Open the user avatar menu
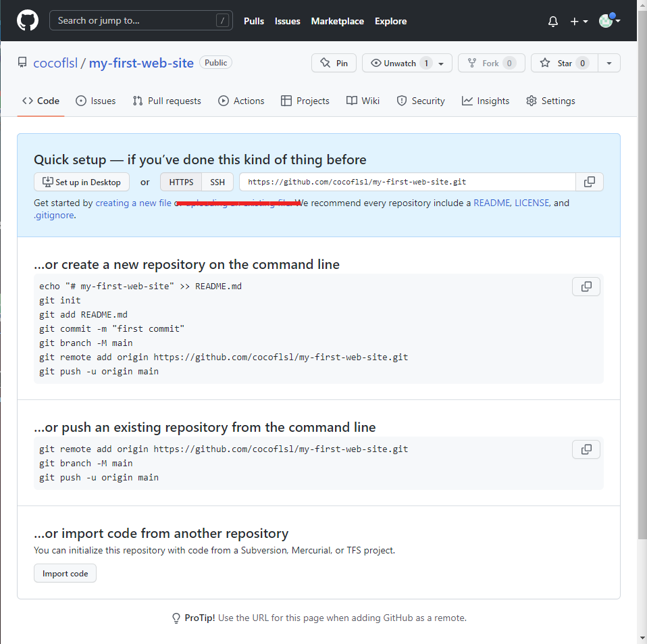The image size is (647, 644). click(x=609, y=20)
